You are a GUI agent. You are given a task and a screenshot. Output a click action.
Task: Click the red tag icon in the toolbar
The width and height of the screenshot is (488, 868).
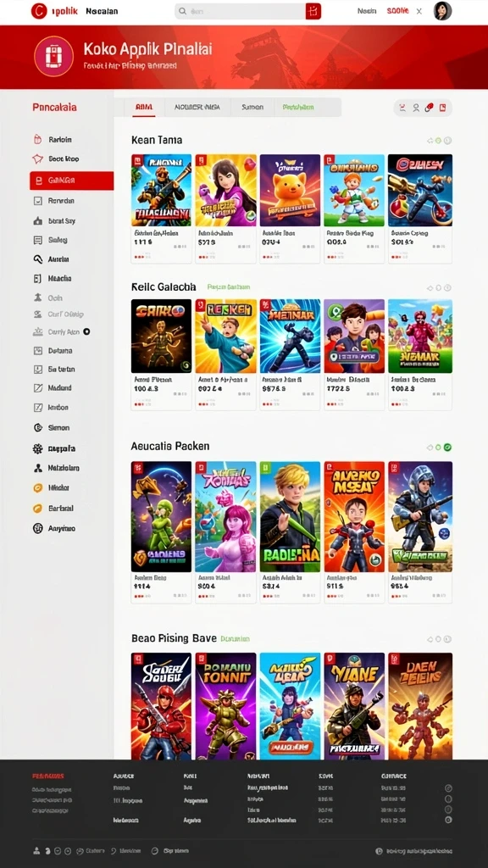[x=429, y=108]
